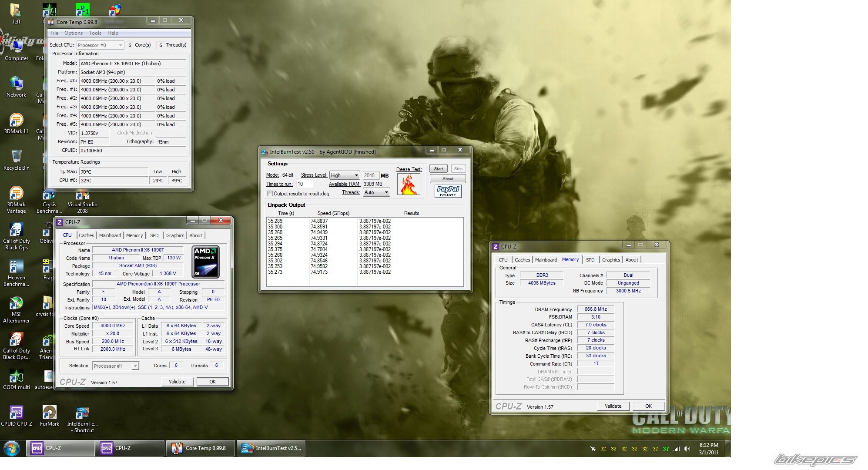Click Validate in the CPU-Z Memory window
The height and width of the screenshot is (470, 868).
(613, 406)
